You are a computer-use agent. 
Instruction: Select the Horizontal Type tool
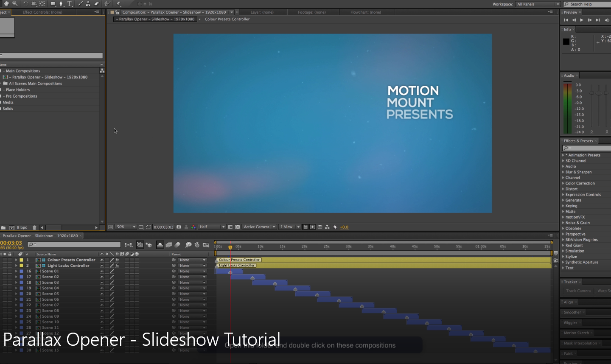click(x=70, y=4)
